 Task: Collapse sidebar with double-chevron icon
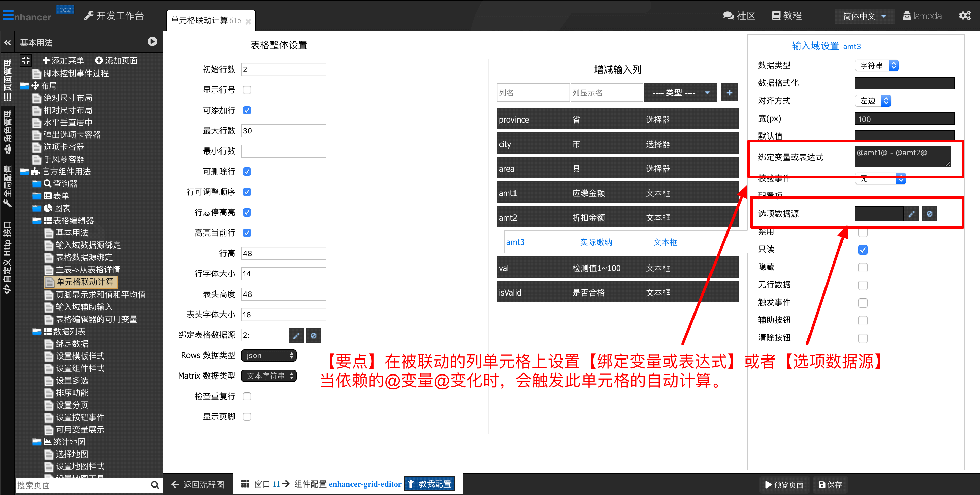point(7,43)
